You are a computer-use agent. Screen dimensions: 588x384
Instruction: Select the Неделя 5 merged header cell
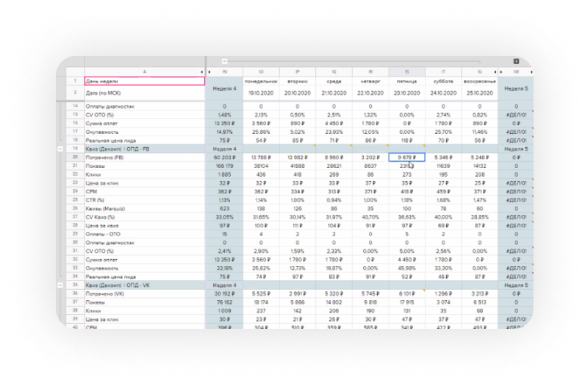(516, 88)
